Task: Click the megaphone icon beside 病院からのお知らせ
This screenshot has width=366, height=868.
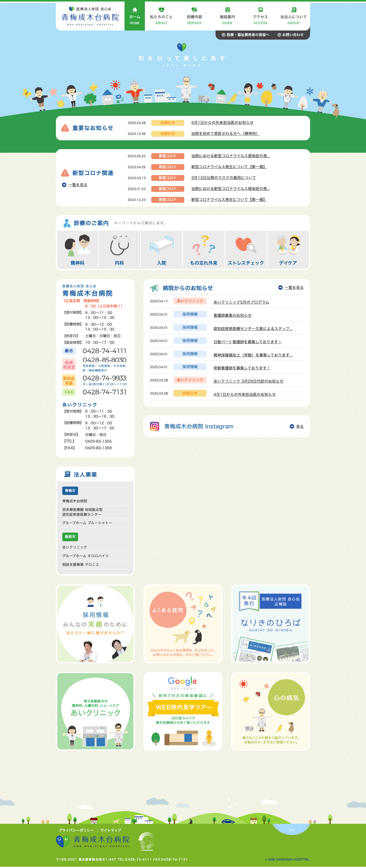Action: [154, 288]
